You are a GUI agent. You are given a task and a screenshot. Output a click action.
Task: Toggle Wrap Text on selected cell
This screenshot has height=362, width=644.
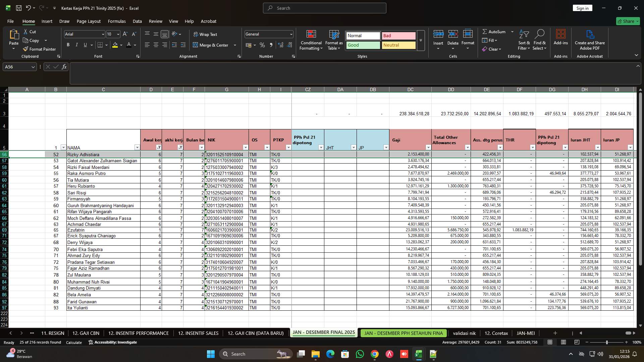coord(205,34)
